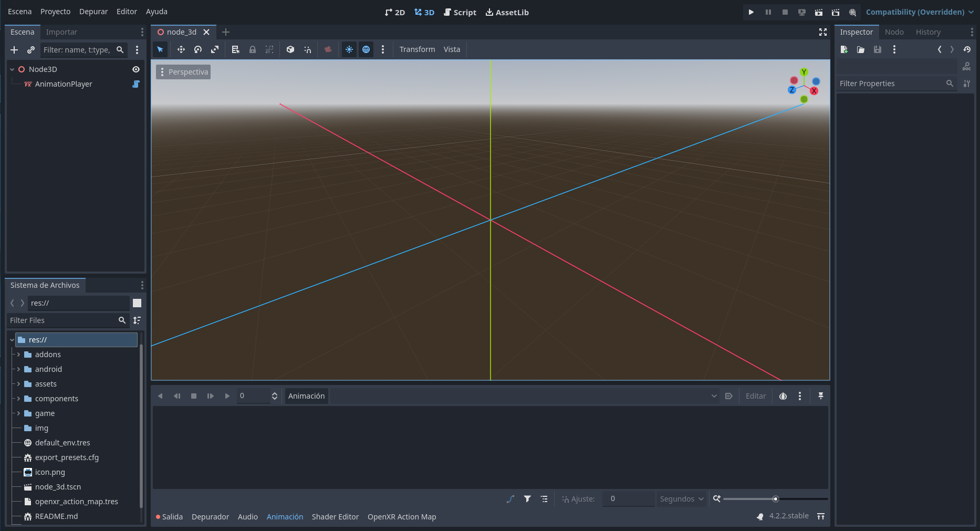Image resolution: width=980 pixels, height=531 pixels.
Task: Run the project with play button
Action: [752, 12]
